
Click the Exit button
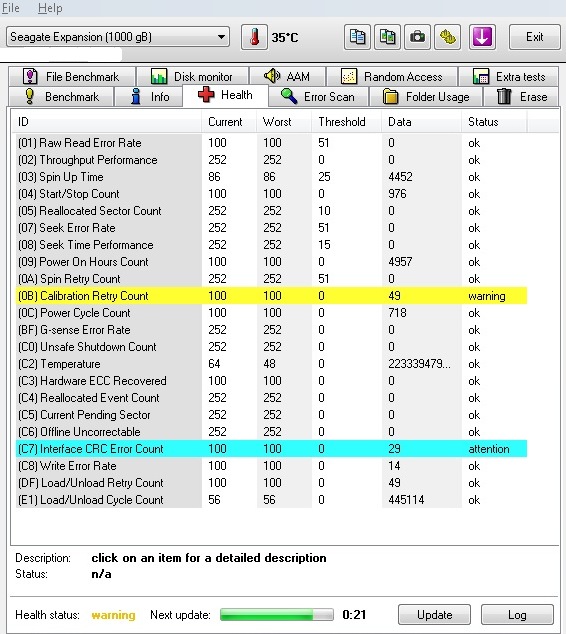534,37
